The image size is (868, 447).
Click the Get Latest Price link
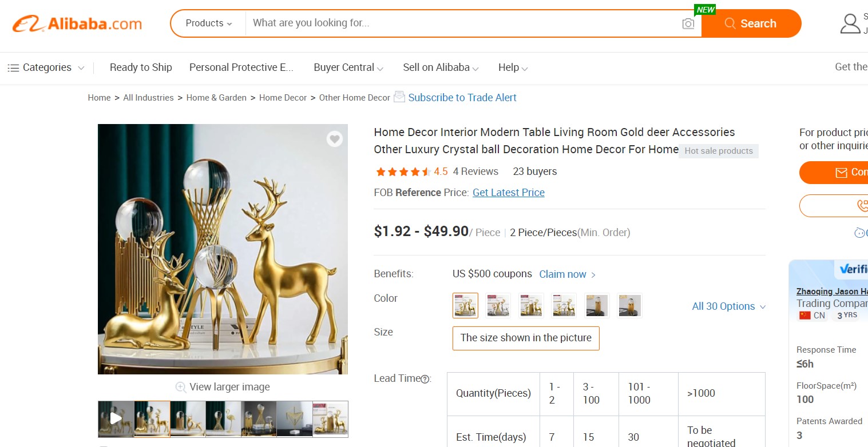pos(508,193)
